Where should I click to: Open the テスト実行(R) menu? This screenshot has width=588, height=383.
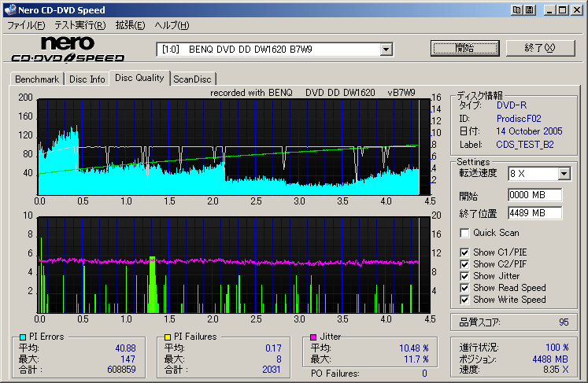[x=80, y=25]
